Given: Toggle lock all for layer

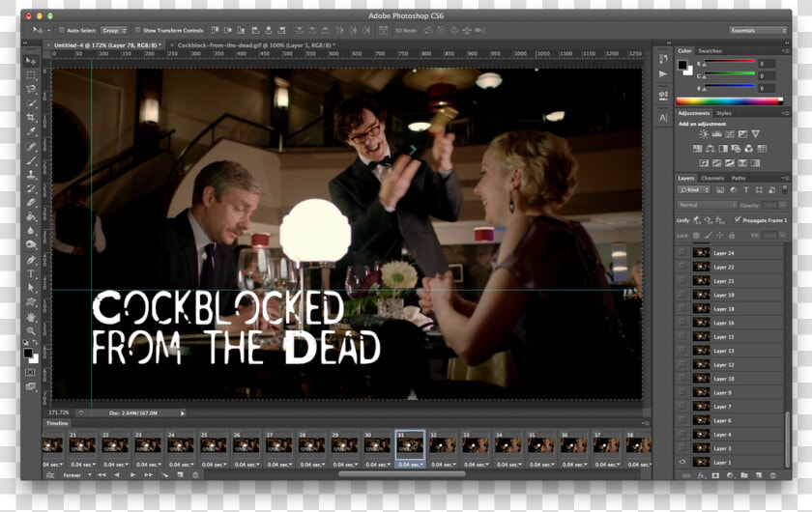Looking at the screenshot, I should [732, 236].
